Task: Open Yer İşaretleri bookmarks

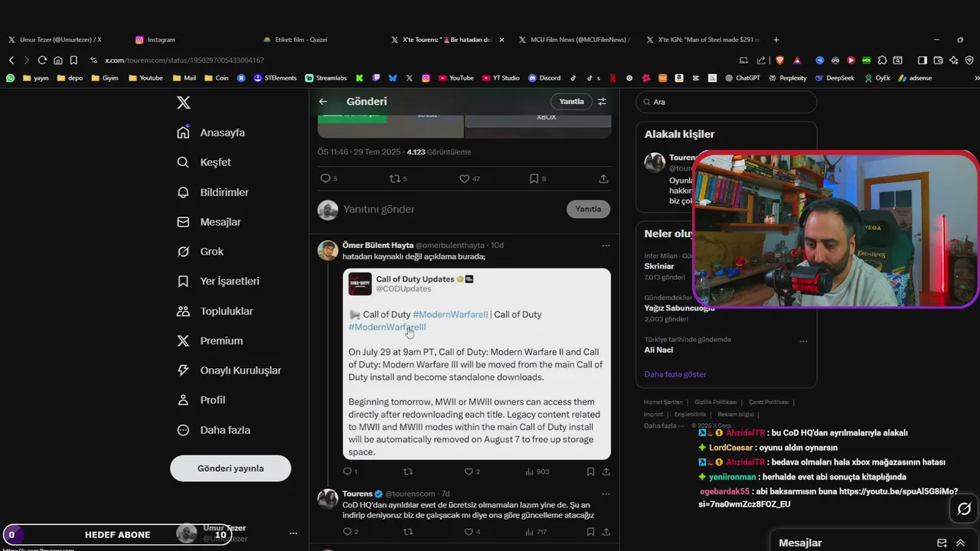Action: tap(218, 281)
